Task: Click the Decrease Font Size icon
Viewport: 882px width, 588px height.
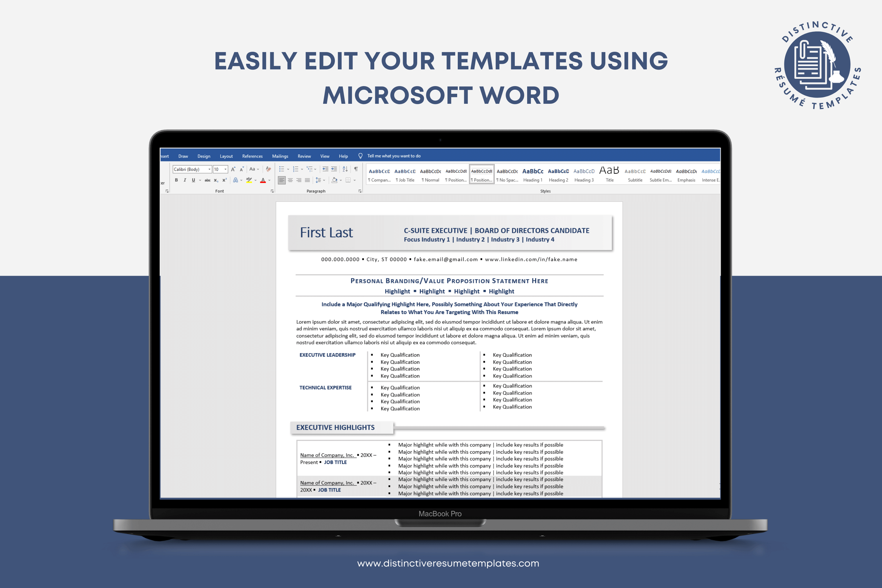Action: pos(242,169)
